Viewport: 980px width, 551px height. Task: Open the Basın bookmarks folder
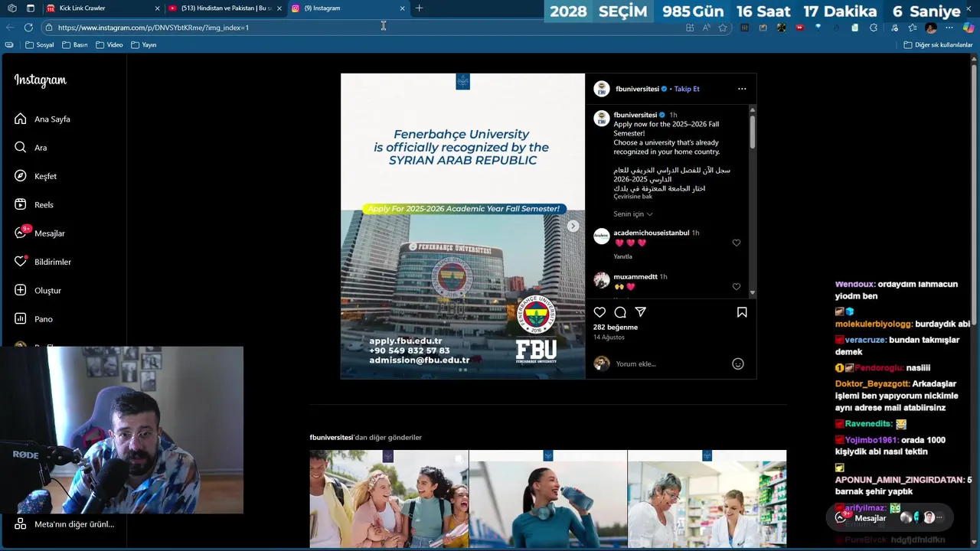coord(75,45)
